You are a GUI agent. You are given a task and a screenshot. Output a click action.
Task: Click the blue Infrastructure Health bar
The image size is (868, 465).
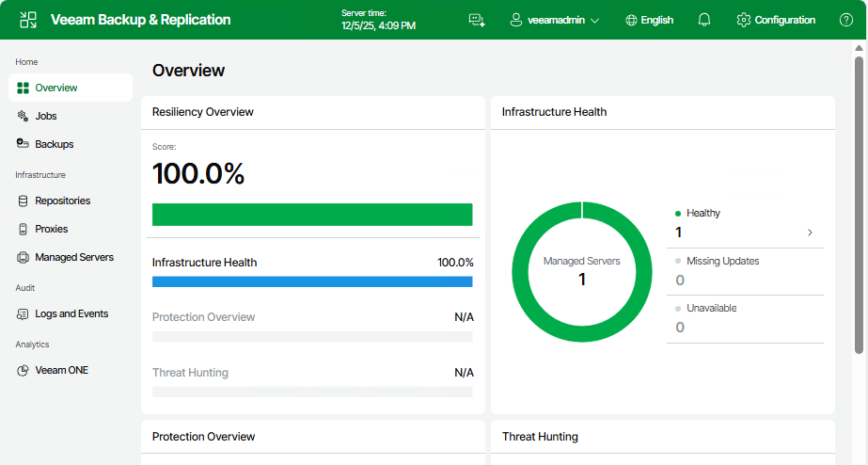coord(312,281)
